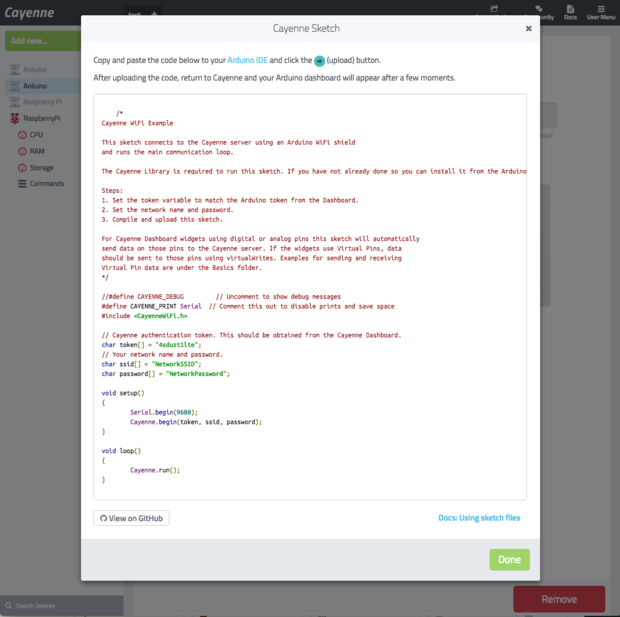
Task: Select the highlighted Arduino device in sidebar
Action: click(43, 86)
